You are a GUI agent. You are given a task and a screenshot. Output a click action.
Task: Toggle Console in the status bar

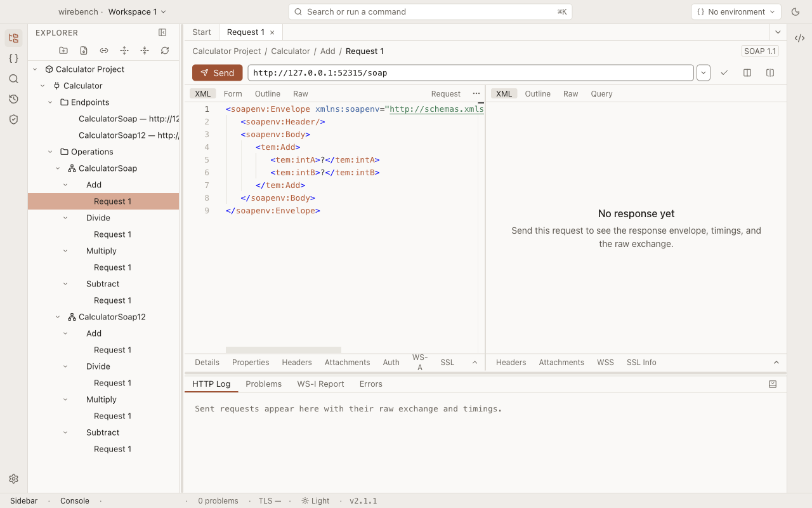coord(75,501)
